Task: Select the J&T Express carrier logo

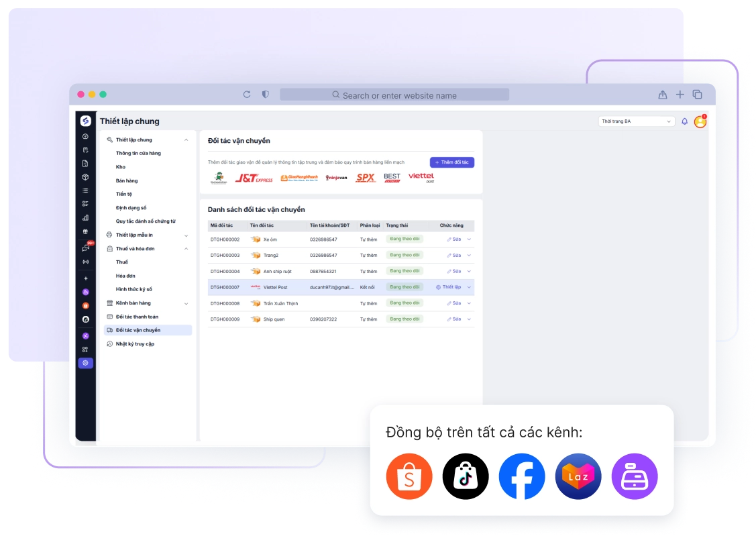Action: [x=254, y=178]
